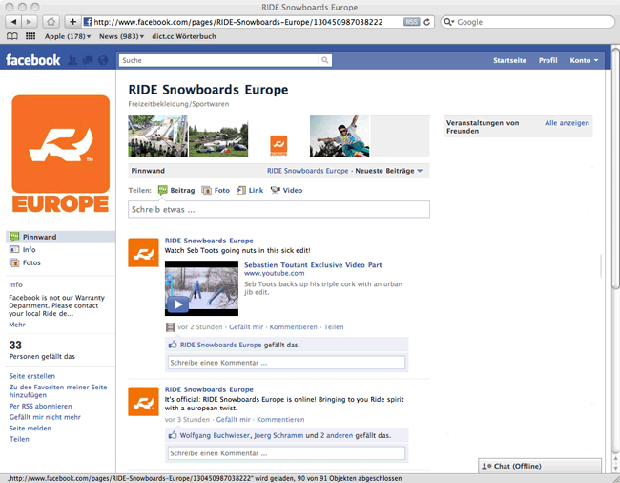The image size is (620, 483).
Task: Click the RSS badge in address bar
Action: 411,22
